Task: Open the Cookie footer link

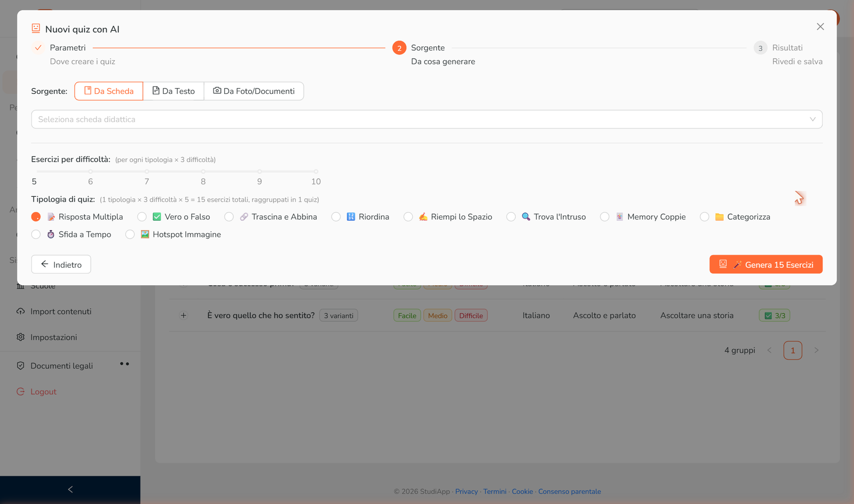Action: tap(523, 492)
